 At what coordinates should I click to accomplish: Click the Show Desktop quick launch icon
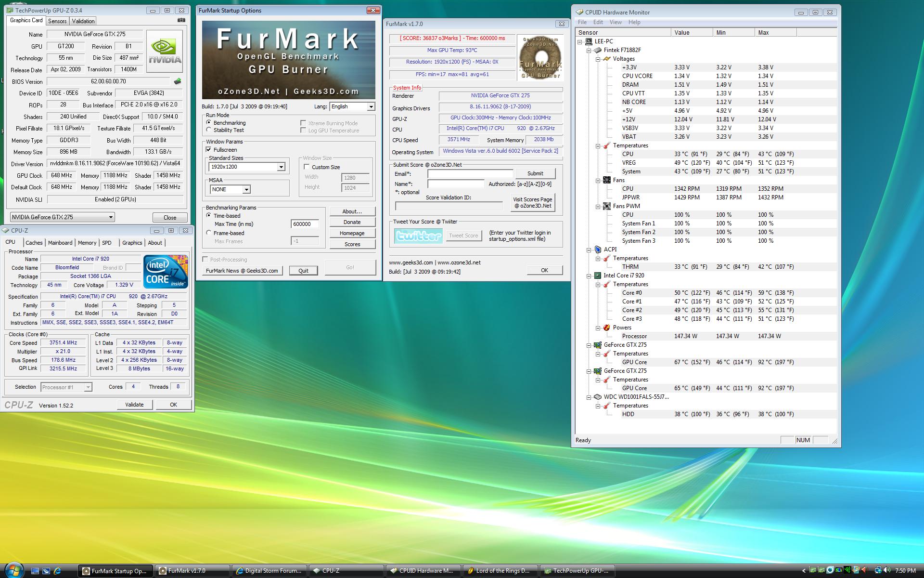pyautogui.click(x=35, y=571)
